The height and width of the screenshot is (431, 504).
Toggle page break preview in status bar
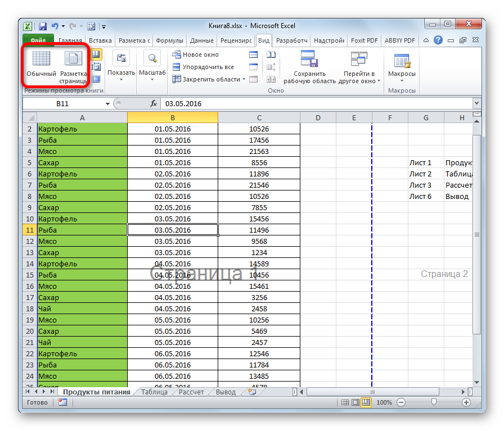[366, 402]
